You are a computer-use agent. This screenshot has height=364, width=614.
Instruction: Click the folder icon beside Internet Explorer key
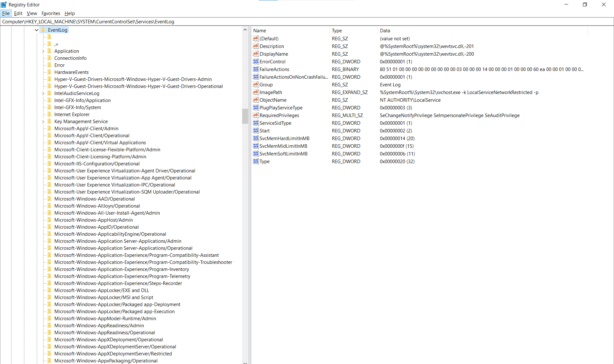tap(49, 114)
